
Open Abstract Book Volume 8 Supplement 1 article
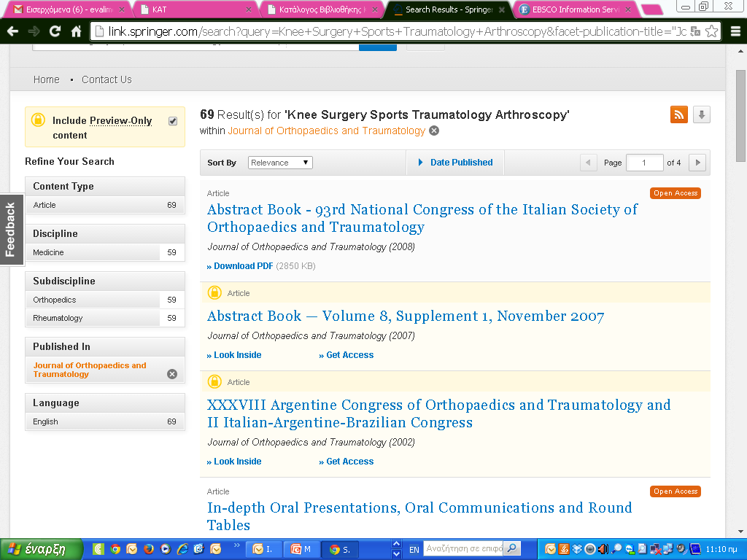pyautogui.click(x=406, y=316)
